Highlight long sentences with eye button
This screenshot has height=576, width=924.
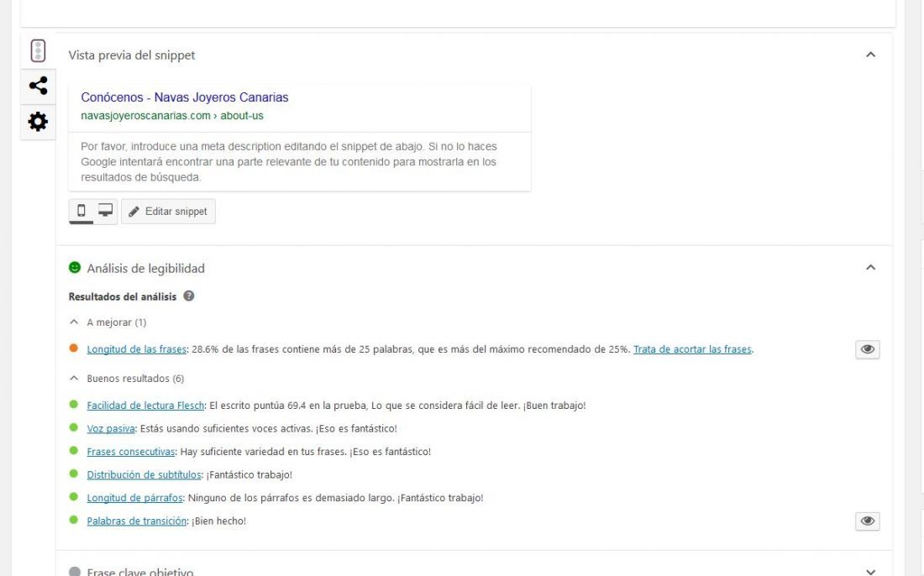tap(868, 349)
